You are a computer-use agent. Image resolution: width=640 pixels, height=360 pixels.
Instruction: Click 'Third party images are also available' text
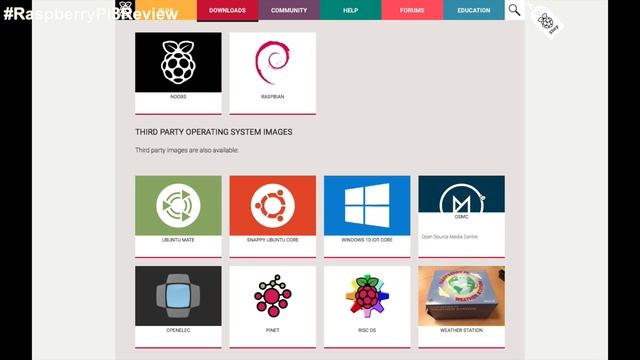(x=187, y=150)
